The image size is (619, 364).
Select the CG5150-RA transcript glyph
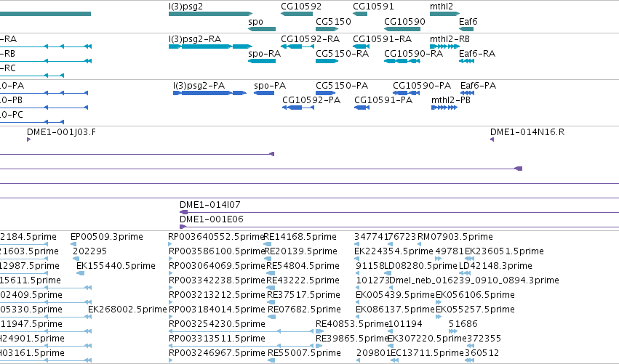pyautogui.click(x=327, y=61)
